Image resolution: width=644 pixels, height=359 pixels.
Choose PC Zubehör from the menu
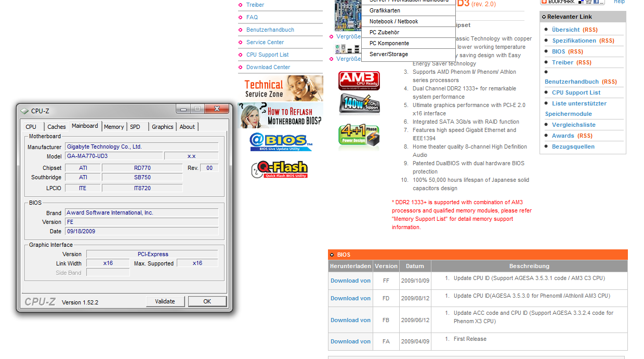coord(409,32)
